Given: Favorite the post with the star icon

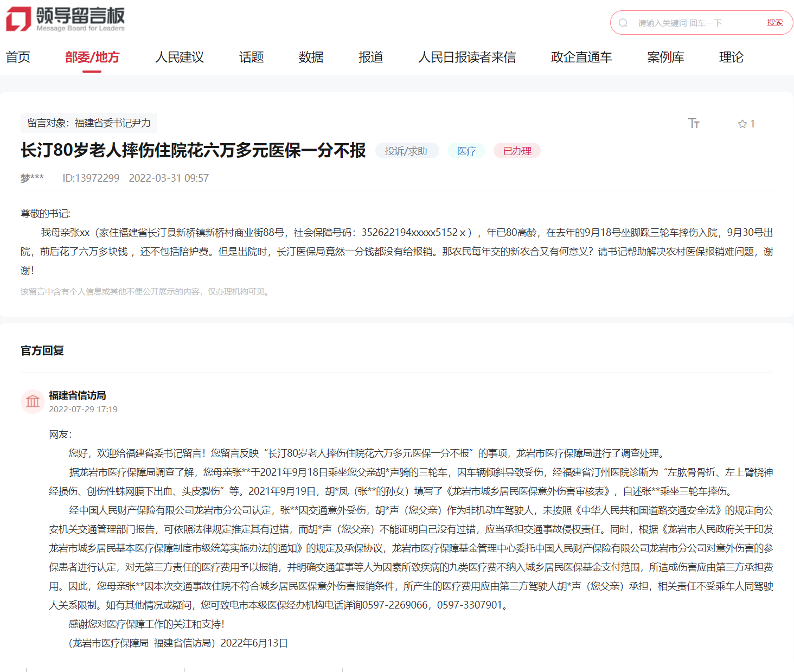Looking at the screenshot, I should click(x=742, y=124).
